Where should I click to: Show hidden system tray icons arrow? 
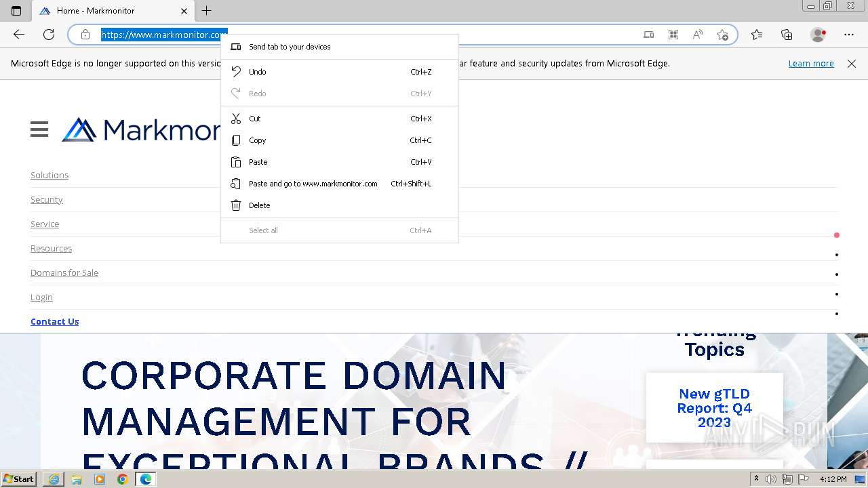coord(756,479)
